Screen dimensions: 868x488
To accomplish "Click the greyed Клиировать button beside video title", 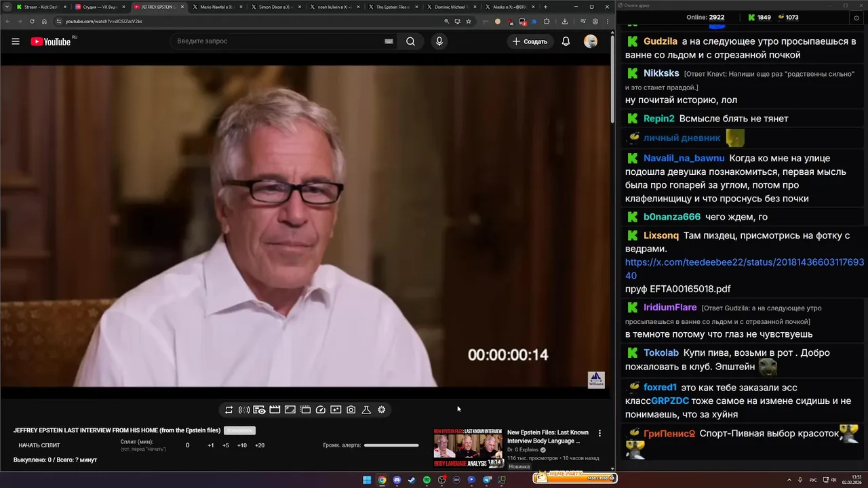I will [239, 430].
